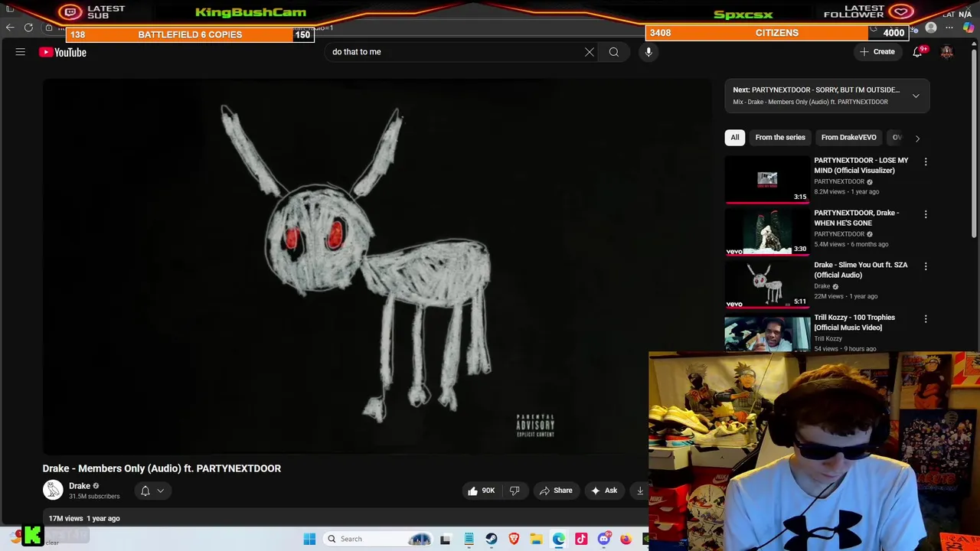The image size is (980, 551).
Task: Reload the page in the browser
Action: tap(28, 28)
